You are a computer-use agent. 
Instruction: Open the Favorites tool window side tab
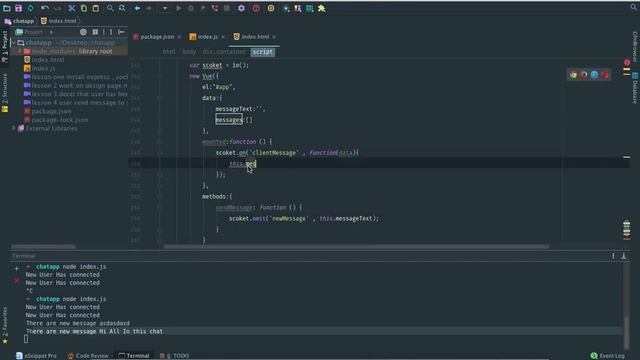[4, 325]
